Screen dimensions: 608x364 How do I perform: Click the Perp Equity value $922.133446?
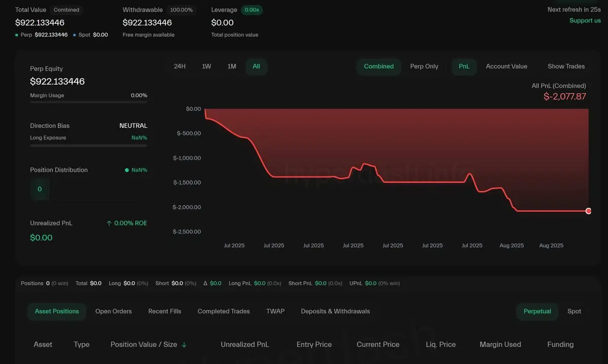(x=57, y=82)
